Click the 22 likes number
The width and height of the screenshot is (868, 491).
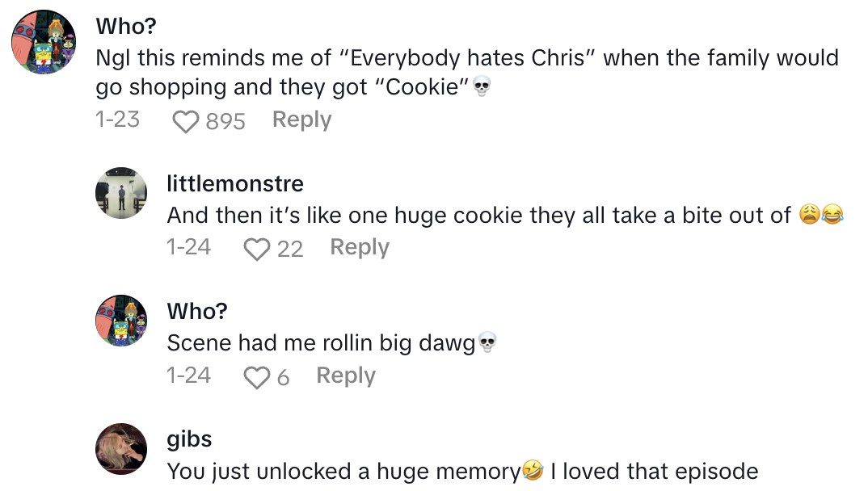(290, 249)
